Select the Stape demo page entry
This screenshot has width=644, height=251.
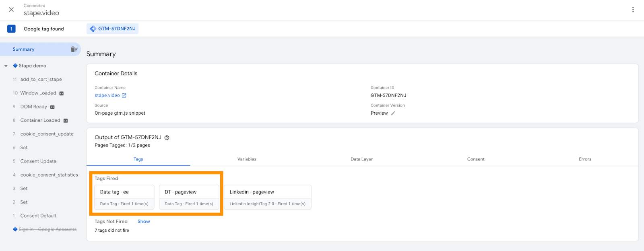(x=32, y=66)
